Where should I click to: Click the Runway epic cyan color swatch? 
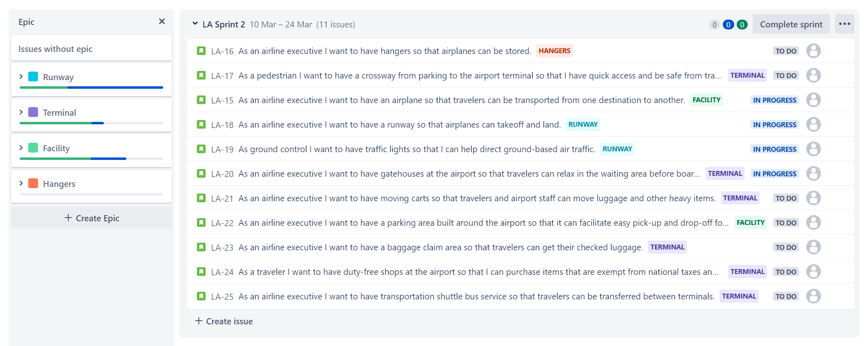click(x=33, y=76)
